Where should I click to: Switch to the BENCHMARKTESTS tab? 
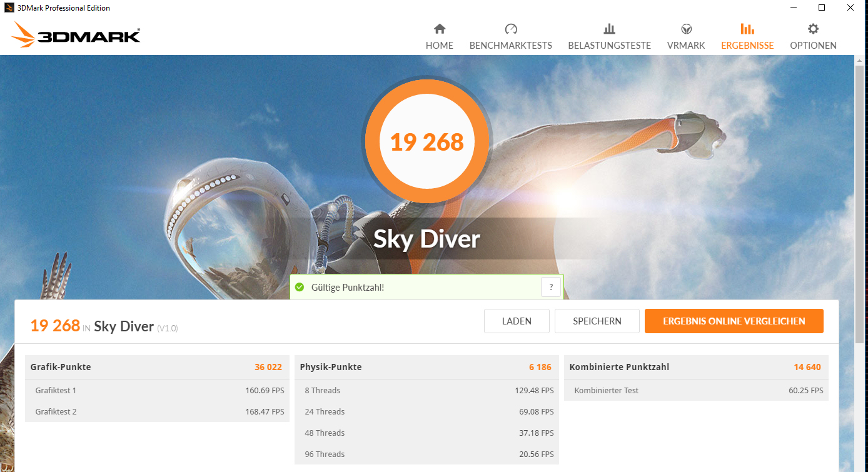511,38
